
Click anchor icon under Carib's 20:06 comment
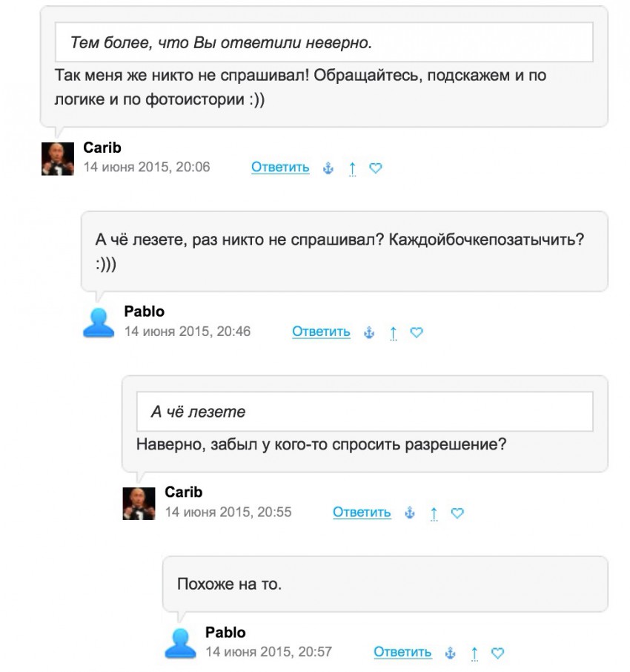328,168
